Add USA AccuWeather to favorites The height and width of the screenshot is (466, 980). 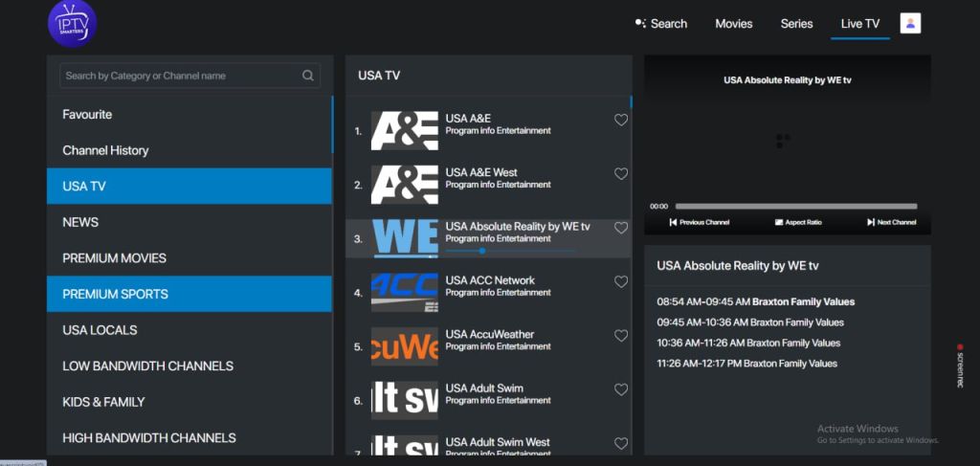(621, 336)
